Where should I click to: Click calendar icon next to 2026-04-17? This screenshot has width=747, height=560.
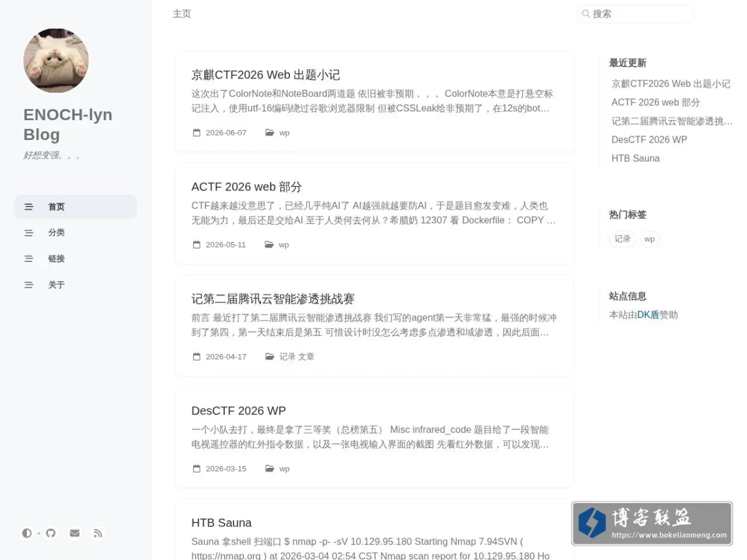197,357
